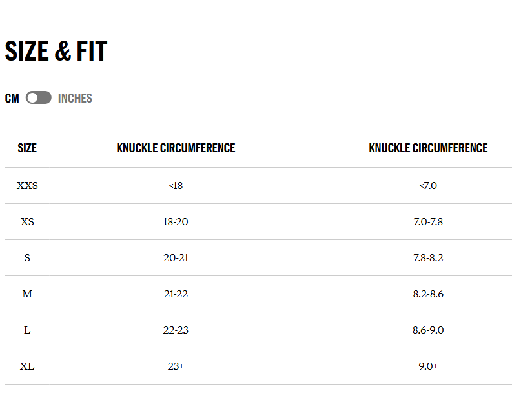The width and height of the screenshot is (512, 420).
Task: Click the 7.8-8.2 inches cell
Action: pos(428,258)
